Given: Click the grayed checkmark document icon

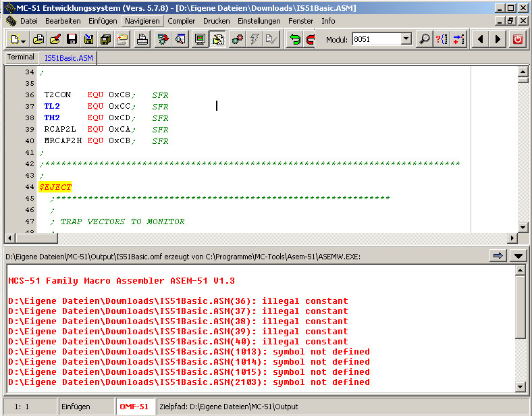Looking at the screenshot, I should [x=271, y=39].
